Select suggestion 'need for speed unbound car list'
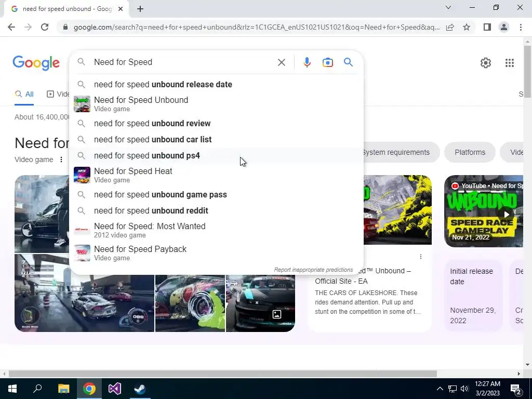The width and height of the screenshot is (532, 399). [217, 139]
